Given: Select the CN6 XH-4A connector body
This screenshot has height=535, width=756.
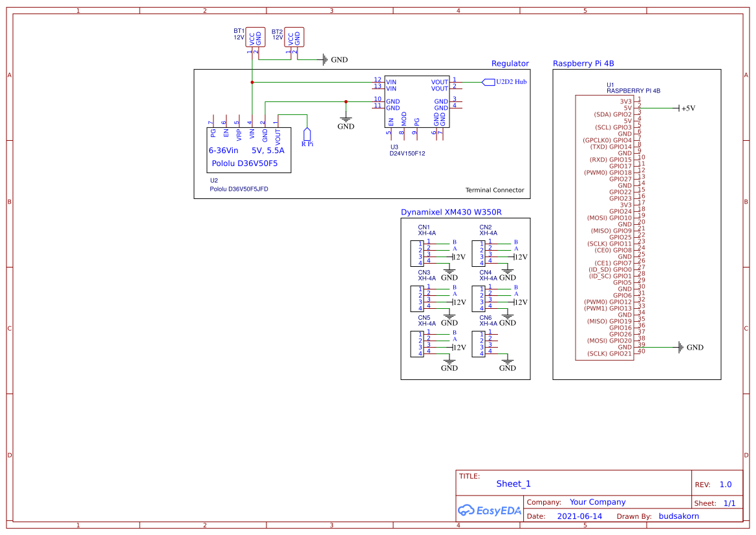Looking at the screenshot, I should pyautogui.click(x=479, y=344).
